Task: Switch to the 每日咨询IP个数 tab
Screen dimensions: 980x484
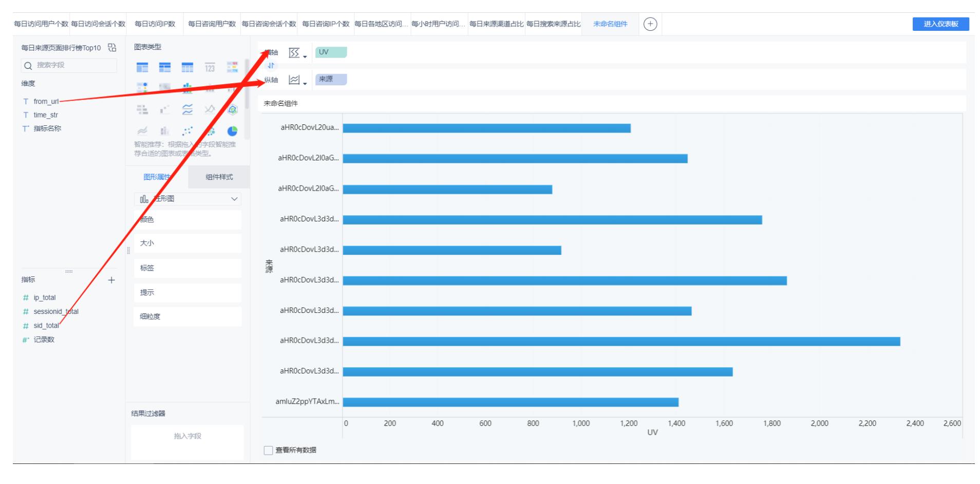Action: 326,24
